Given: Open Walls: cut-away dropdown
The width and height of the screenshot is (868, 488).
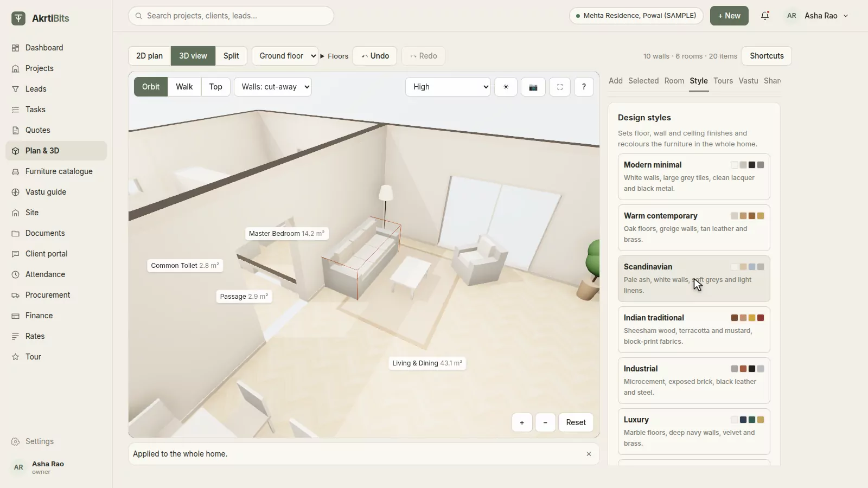Looking at the screenshot, I should coord(273,87).
